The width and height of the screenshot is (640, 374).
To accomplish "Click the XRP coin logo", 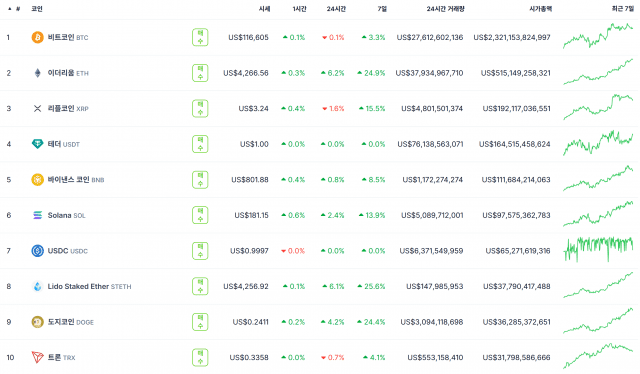I will point(38,109).
